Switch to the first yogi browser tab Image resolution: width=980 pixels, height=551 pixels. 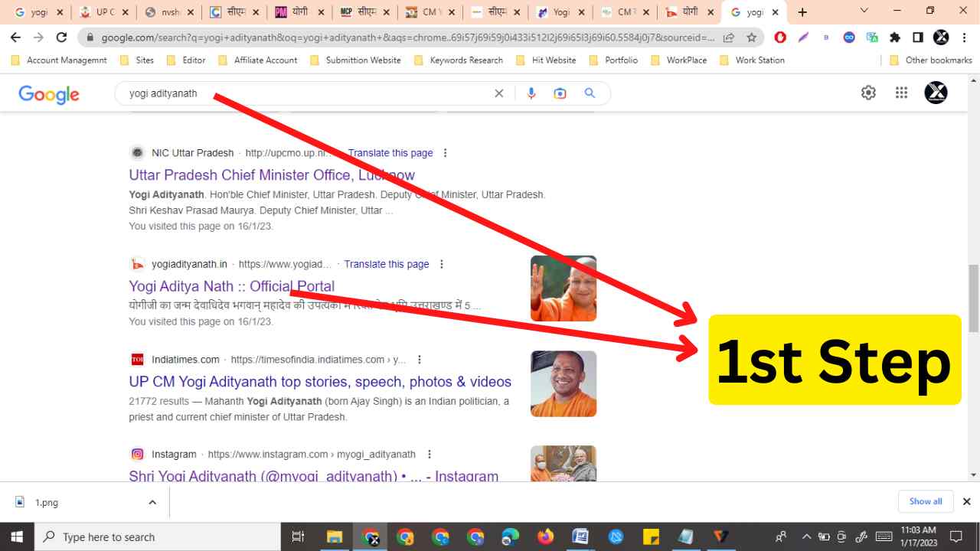(34, 11)
